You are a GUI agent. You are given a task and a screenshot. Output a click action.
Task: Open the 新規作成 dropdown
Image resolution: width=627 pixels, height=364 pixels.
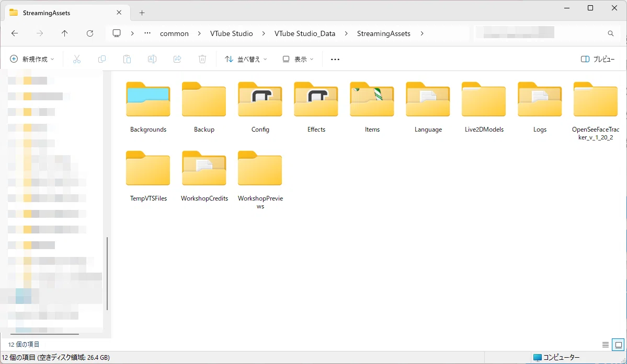pos(32,59)
